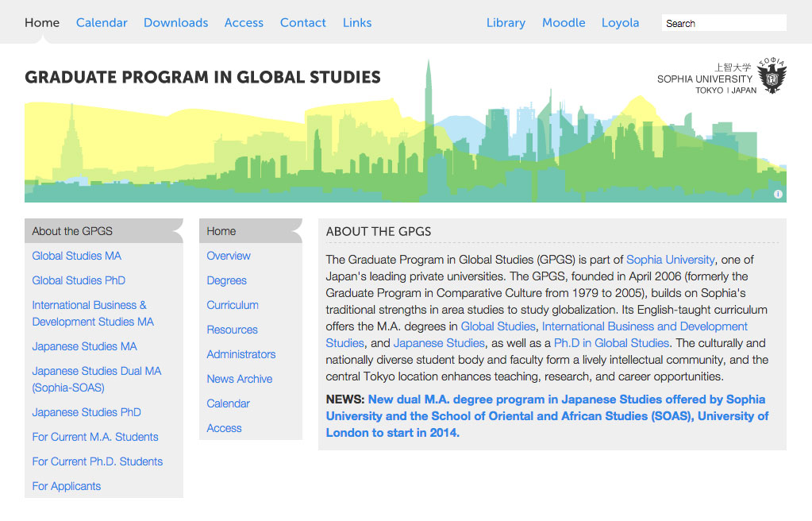The height and width of the screenshot is (521, 812).
Task: Open the Japanese Studies PhD sidebar link
Action: pos(87,412)
